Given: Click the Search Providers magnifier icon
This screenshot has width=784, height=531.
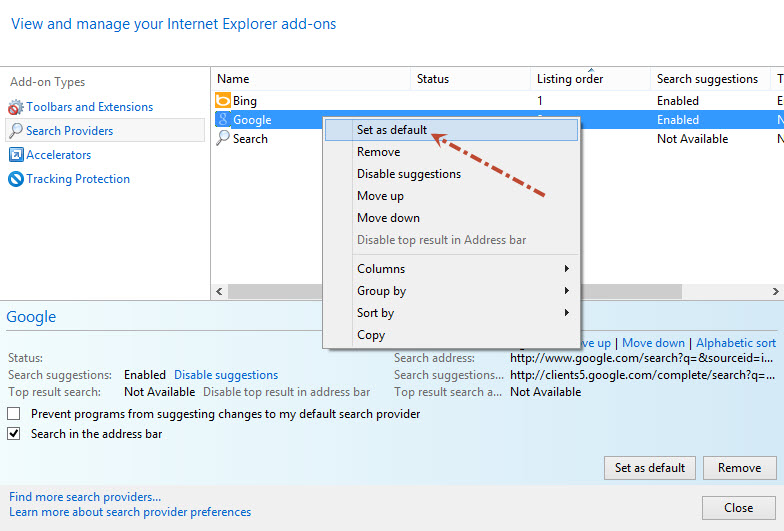Looking at the screenshot, I should tap(16, 130).
